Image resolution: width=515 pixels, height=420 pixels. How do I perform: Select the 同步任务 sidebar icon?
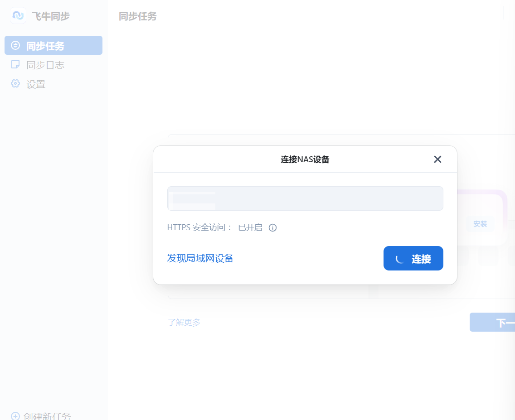click(x=15, y=45)
